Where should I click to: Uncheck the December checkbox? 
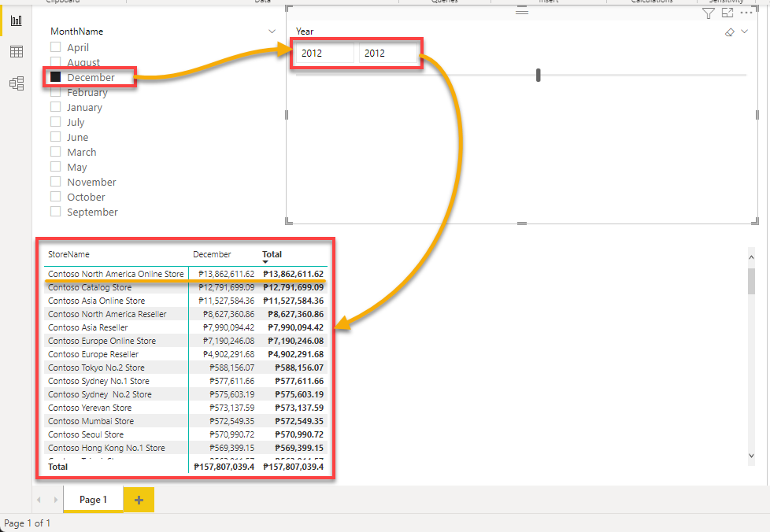55,77
